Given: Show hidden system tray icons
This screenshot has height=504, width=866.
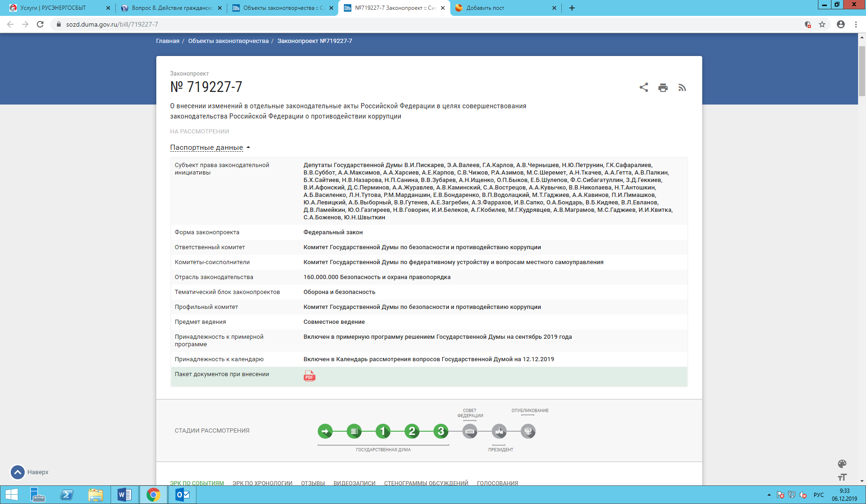Looking at the screenshot, I should [x=769, y=495].
